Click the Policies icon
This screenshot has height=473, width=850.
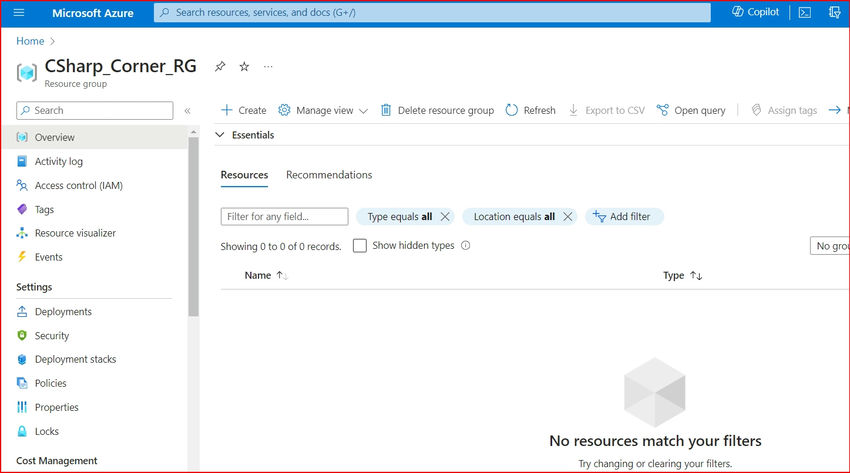click(x=22, y=383)
